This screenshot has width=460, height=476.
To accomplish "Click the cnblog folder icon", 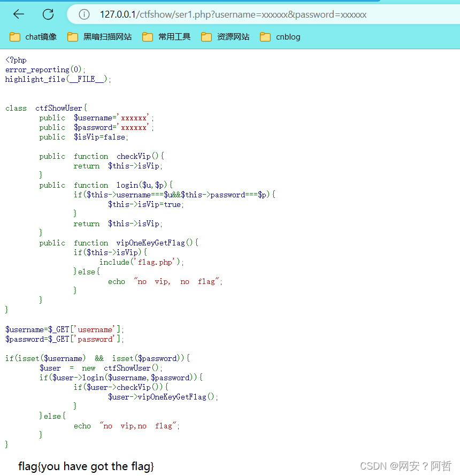I will [265, 37].
